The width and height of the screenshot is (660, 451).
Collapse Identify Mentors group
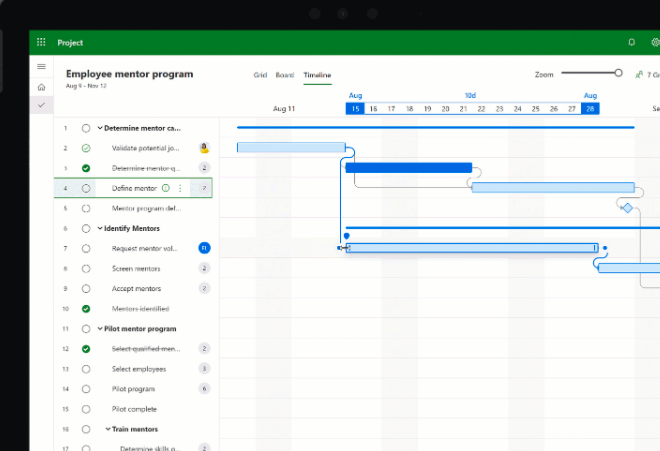click(x=100, y=228)
